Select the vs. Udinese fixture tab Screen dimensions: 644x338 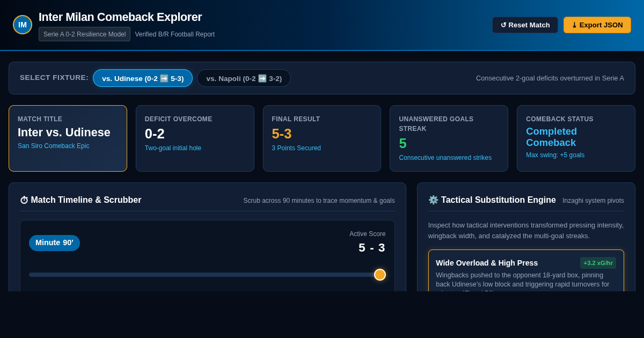(143, 78)
